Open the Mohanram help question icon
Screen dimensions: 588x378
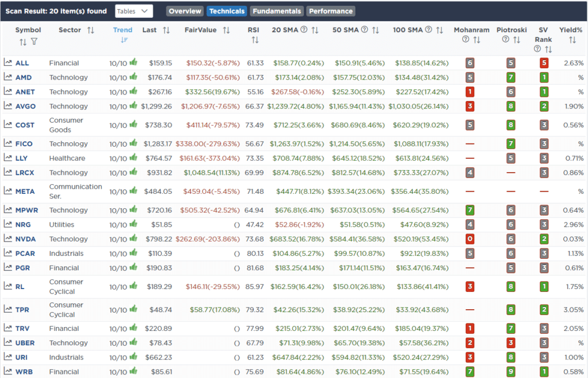click(x=466, y=39)
